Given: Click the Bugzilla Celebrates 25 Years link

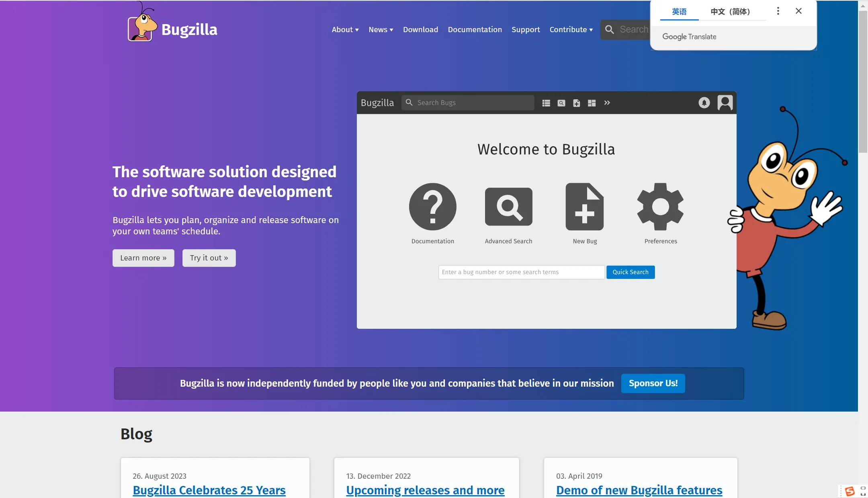Looking at the screenshot, I should coord(209,490).
